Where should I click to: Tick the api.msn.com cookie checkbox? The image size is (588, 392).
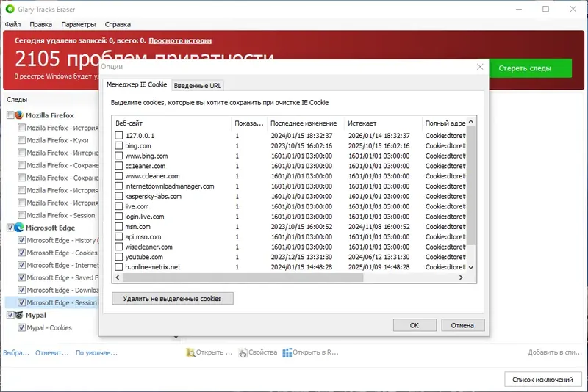tap(119, 236)
